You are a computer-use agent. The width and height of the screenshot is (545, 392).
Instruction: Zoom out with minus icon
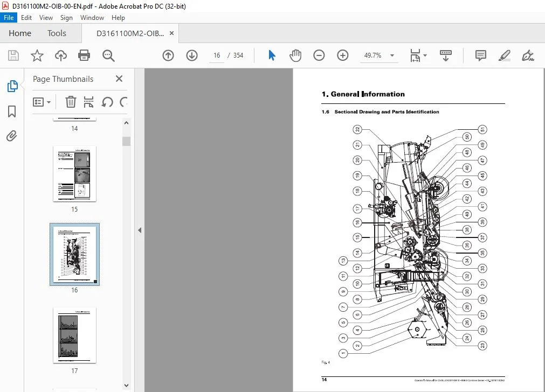(319, 55)
